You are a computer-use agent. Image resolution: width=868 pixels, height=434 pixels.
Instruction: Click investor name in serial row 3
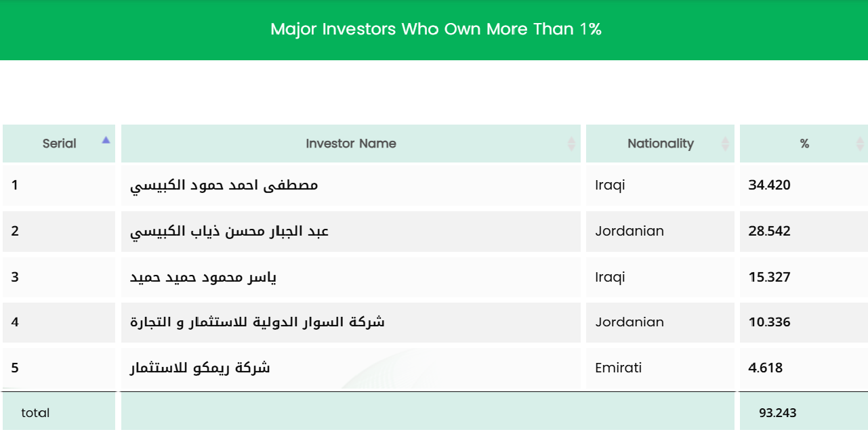203,278
